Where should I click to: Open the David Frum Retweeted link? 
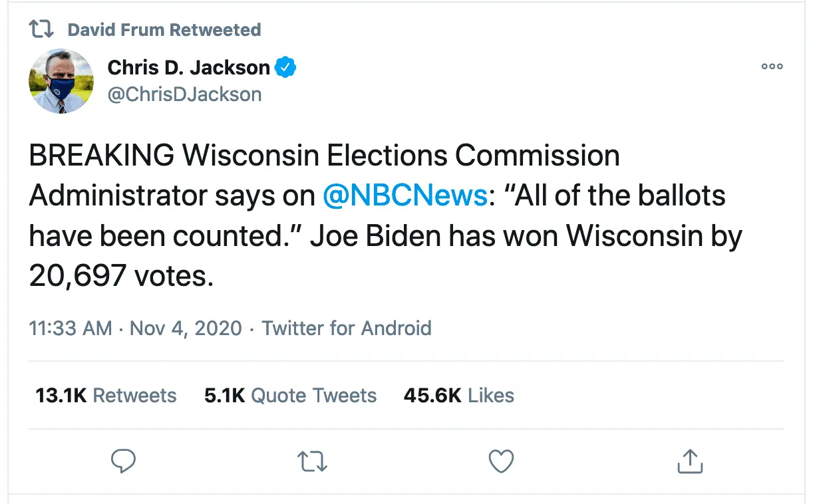164,30
